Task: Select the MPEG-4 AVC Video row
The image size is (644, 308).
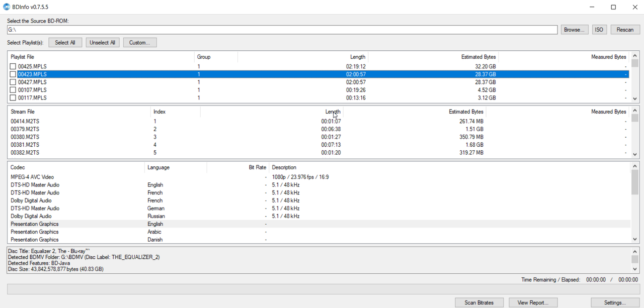Action: (319, 177)
